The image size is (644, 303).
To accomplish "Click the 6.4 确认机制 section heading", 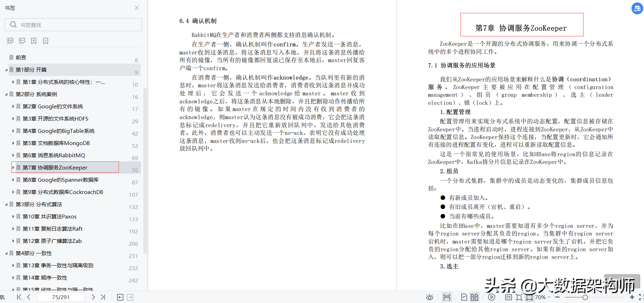I will point(198,21).
